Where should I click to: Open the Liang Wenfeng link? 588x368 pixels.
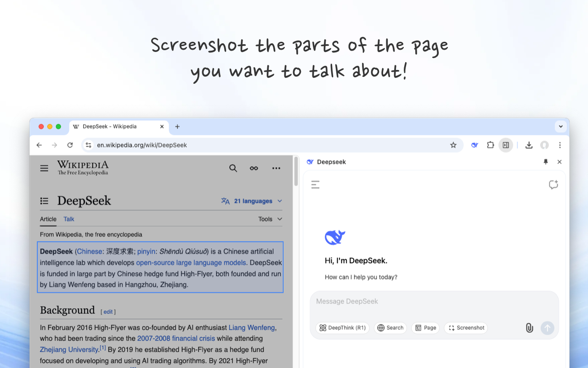click(252, 328)
